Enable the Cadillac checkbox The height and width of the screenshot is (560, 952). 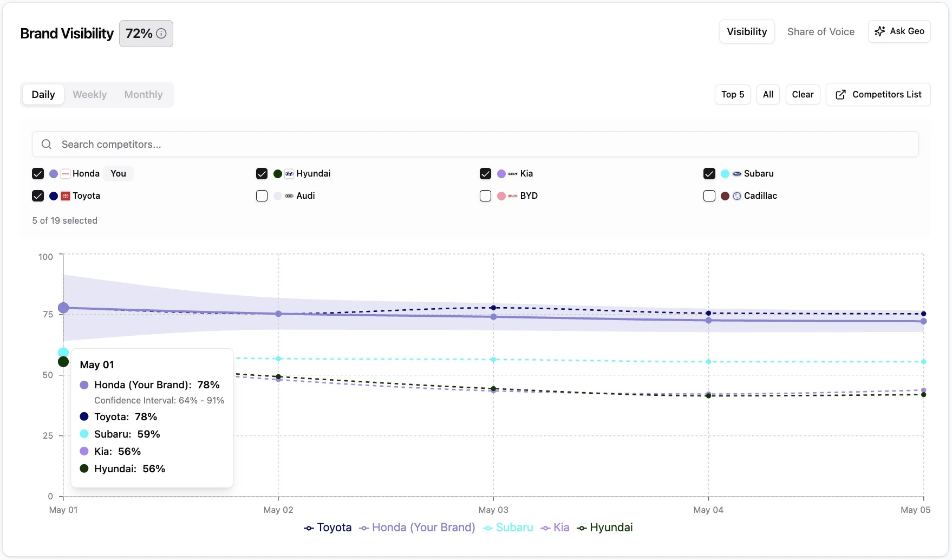coord(709,196)
